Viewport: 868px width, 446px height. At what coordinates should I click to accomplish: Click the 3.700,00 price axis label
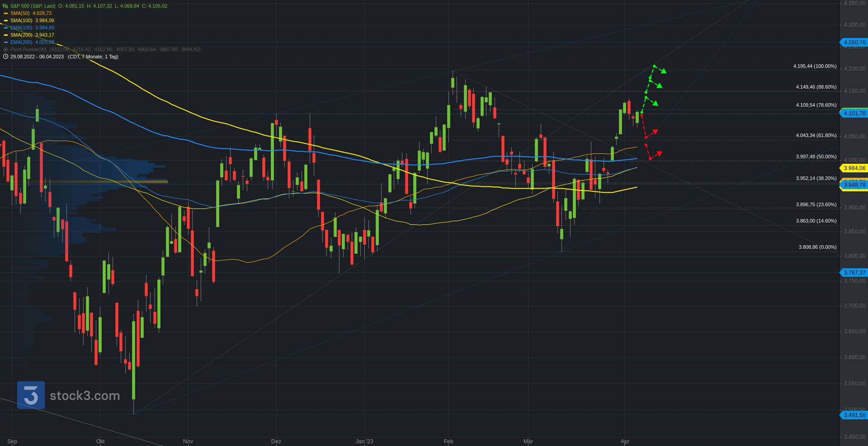coord(854,306)
